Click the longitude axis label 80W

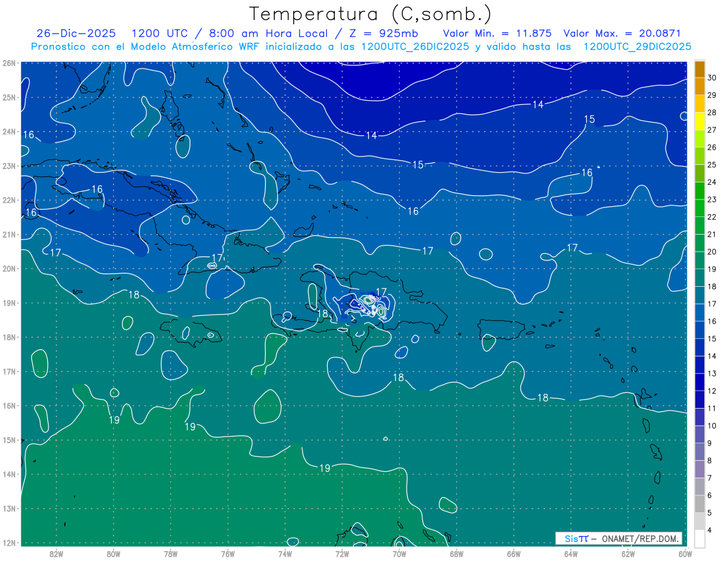click(113, 554)
